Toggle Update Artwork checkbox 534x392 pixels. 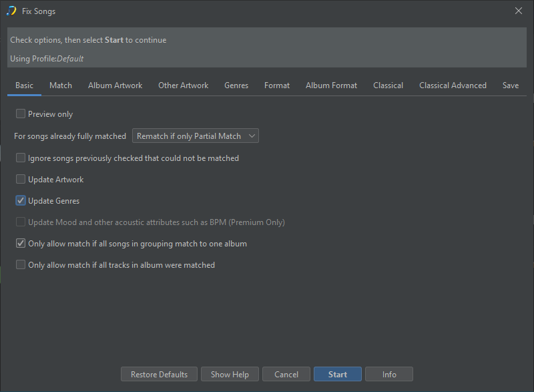(x=21, y=180)
